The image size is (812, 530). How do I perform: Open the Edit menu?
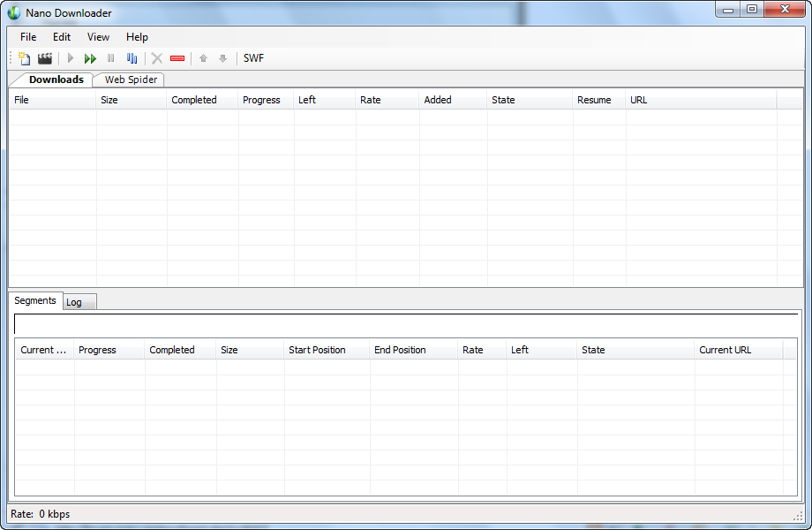[62, 37]
